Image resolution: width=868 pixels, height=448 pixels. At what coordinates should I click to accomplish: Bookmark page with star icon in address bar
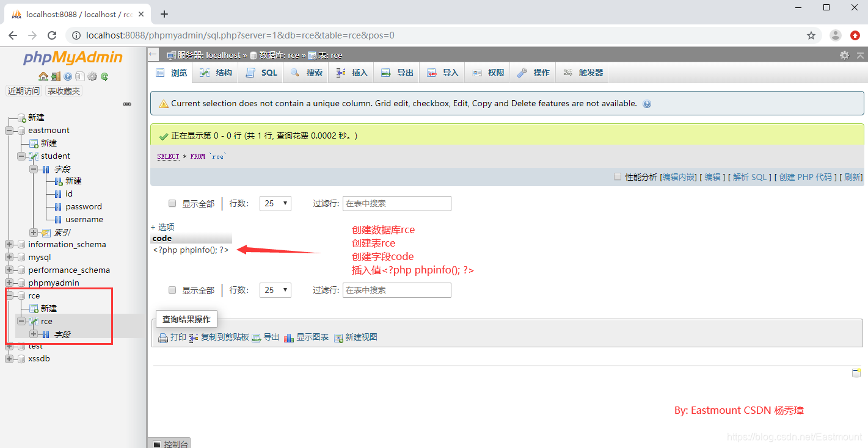(811, 35)
